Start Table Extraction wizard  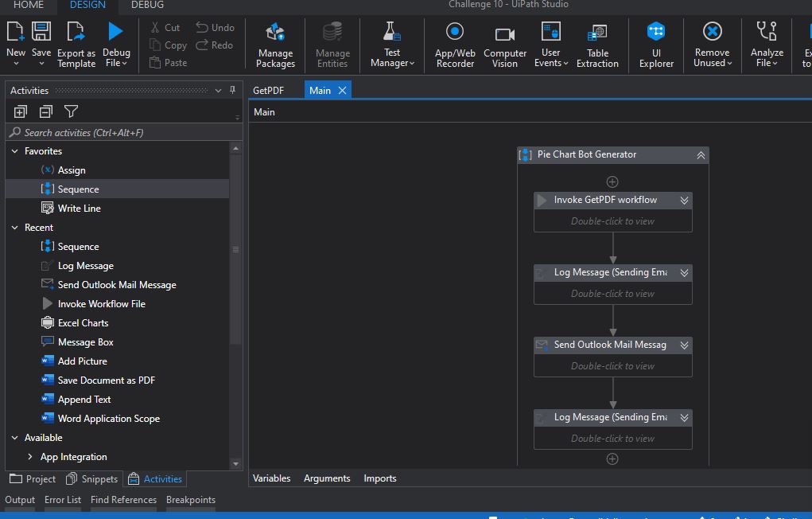tap(597, 45)
